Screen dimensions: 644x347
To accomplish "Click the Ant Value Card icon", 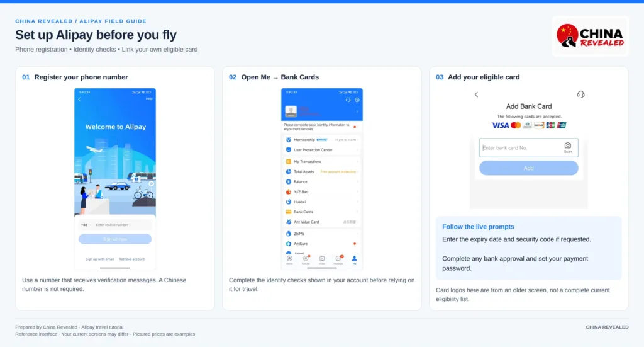I will tap(288, 222).
